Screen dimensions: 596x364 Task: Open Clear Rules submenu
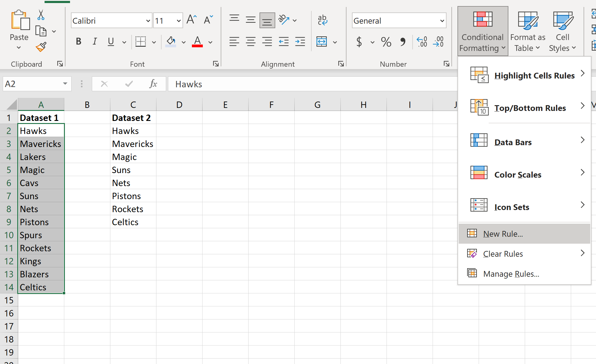tap(524, 254)
